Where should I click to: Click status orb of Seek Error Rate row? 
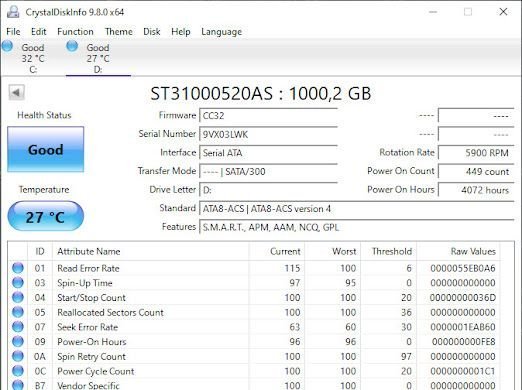18,327
